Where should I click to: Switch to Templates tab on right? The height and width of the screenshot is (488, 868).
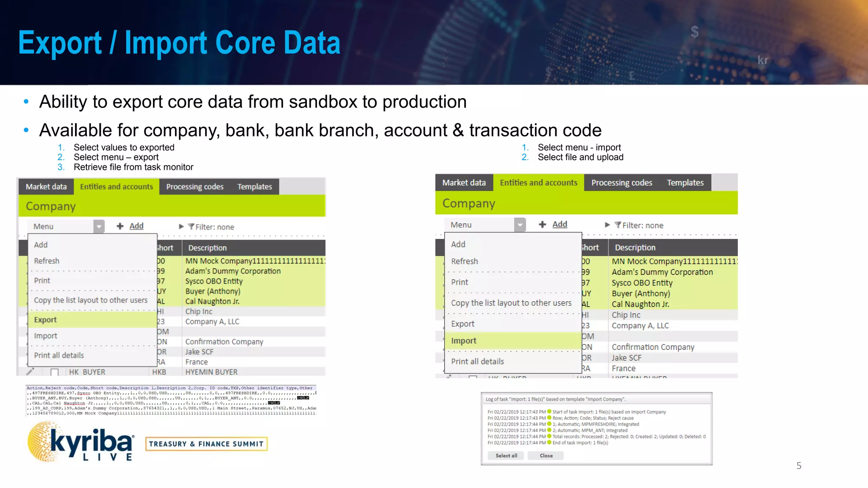685,183
